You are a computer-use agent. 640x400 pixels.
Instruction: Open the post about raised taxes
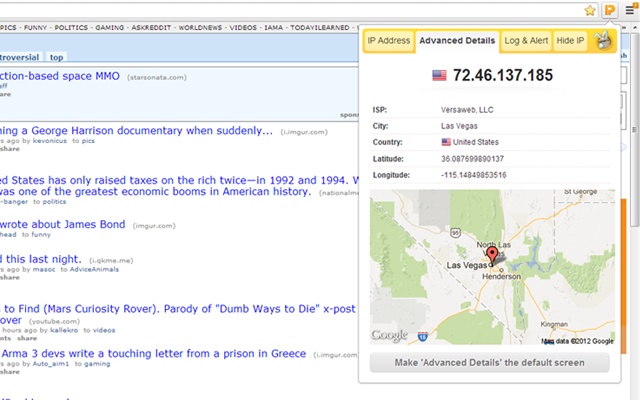point(180,186)
